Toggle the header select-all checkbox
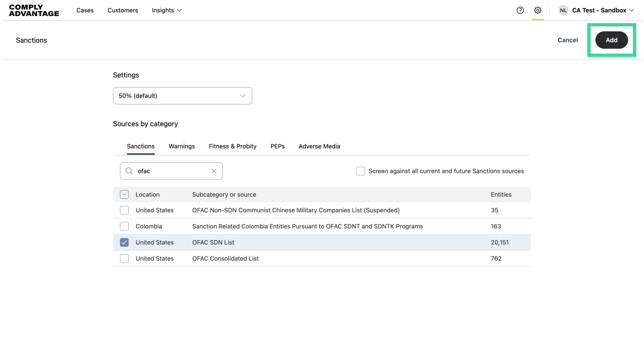Image resolution: width=644 pixels, height=362 pixels. (x=124, y=194)
